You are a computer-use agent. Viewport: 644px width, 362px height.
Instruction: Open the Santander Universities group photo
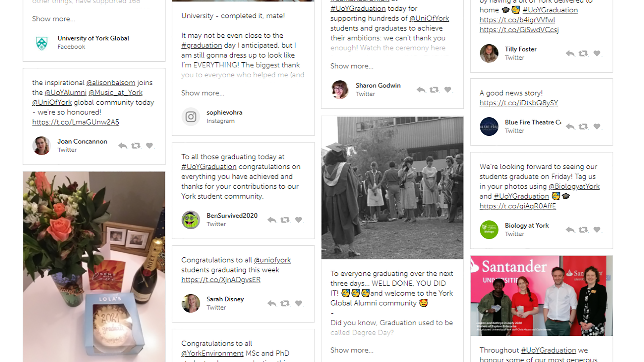click(x=541, y=296)
